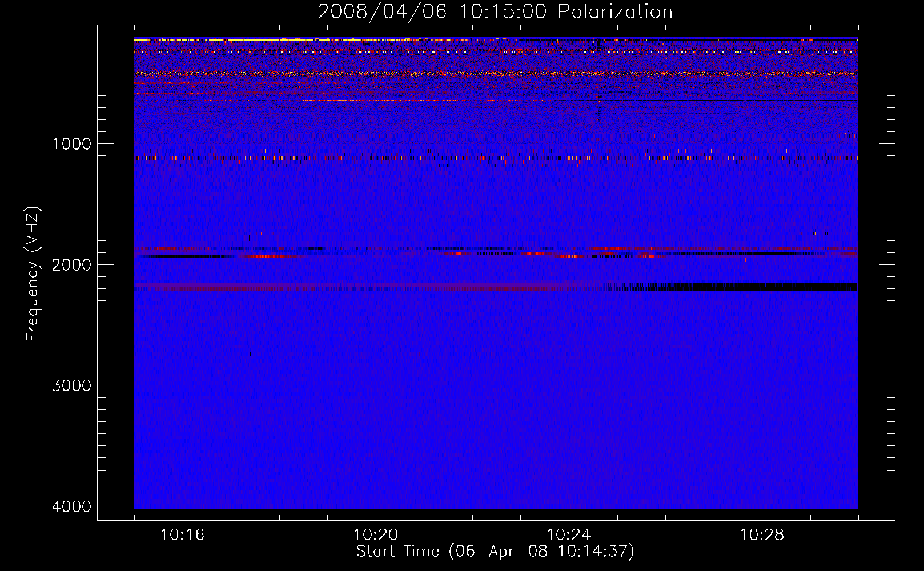The image size is (924, 571).
Task: Click the 10:24 time tick label
Action: tap(569, 535)
